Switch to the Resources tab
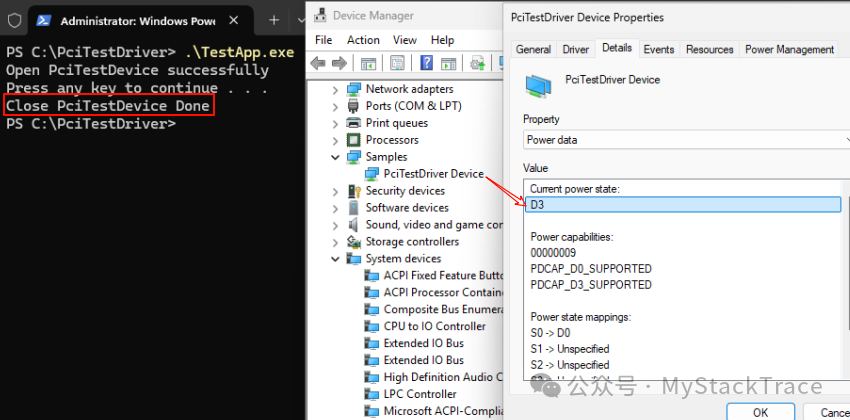 coord(710,49)
